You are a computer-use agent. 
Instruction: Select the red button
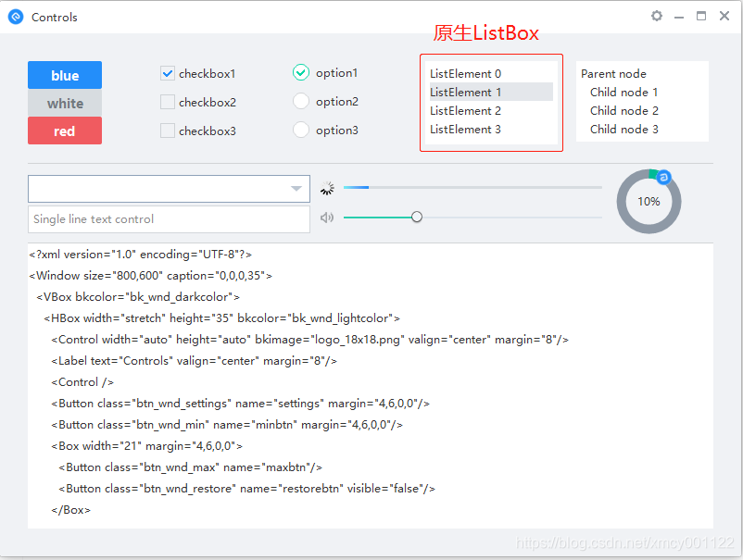(65, 131)
